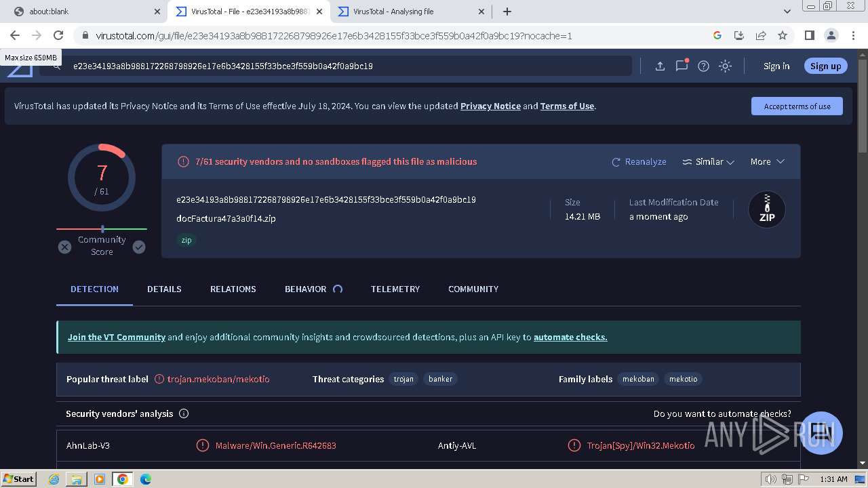Open the BEHAVIOR tab
The width and height of the screenshot is (868, 488).
point(305,289)
